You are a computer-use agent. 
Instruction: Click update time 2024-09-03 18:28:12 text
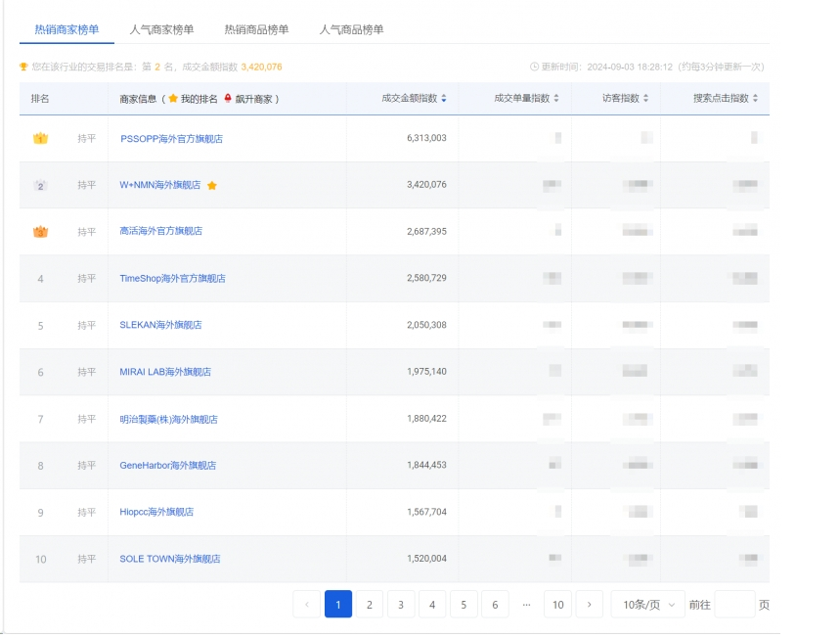click(x=630, y=67)
